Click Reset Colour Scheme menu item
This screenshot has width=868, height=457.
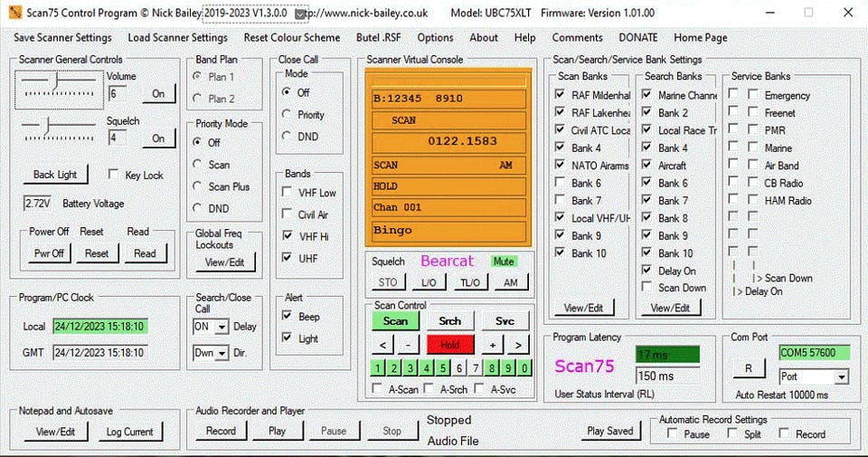(x=292, y=38)
